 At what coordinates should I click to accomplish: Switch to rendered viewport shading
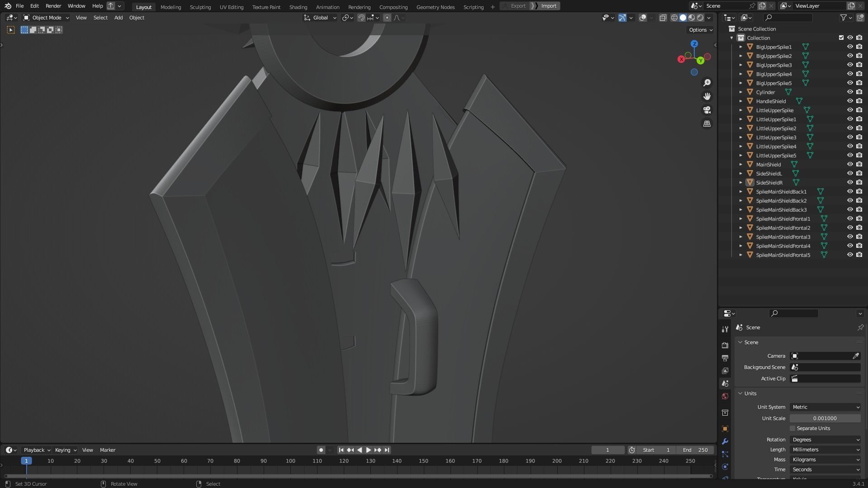coord(700,18)
